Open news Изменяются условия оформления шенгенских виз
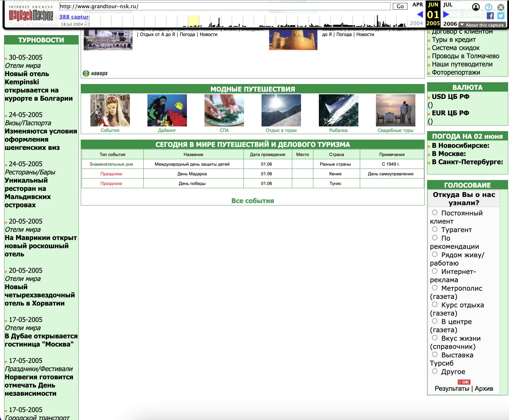The width and height of the screenshot is (509, 420). pos(41,139)
